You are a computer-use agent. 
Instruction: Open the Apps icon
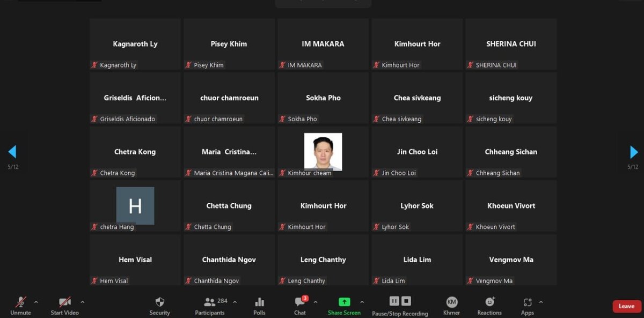coord(528,302)
